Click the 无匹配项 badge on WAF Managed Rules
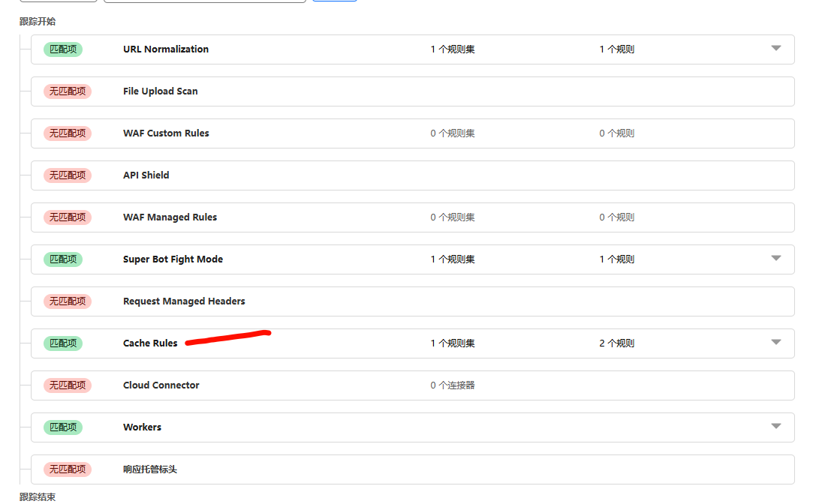This screenshot has height=504, width=819. 68,217
